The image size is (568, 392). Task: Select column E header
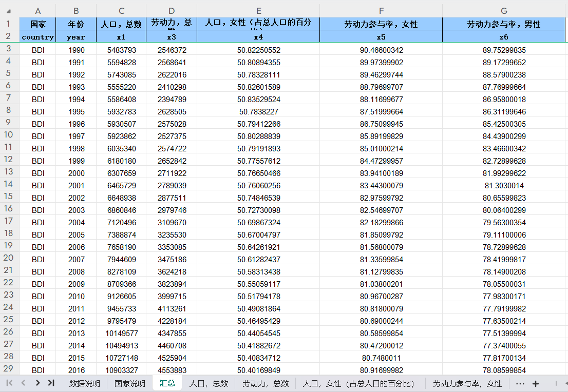pyautogui.click(x=258, y=11)
